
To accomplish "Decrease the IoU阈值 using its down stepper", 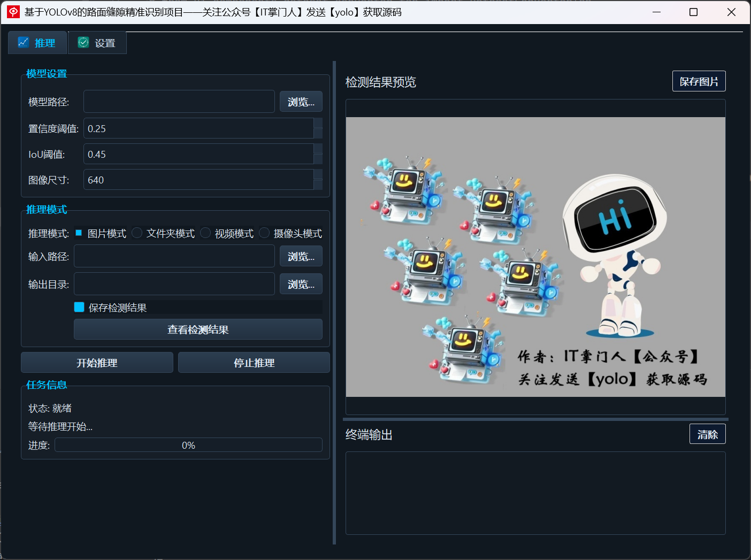I will (318, 158).
